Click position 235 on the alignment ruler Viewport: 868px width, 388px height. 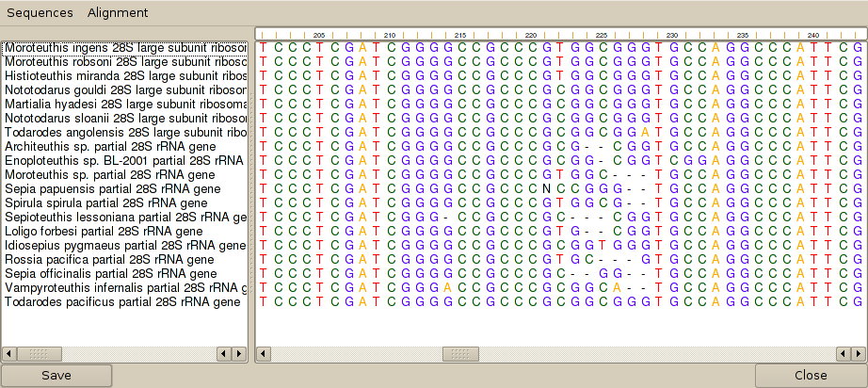[x=743, y=35]
